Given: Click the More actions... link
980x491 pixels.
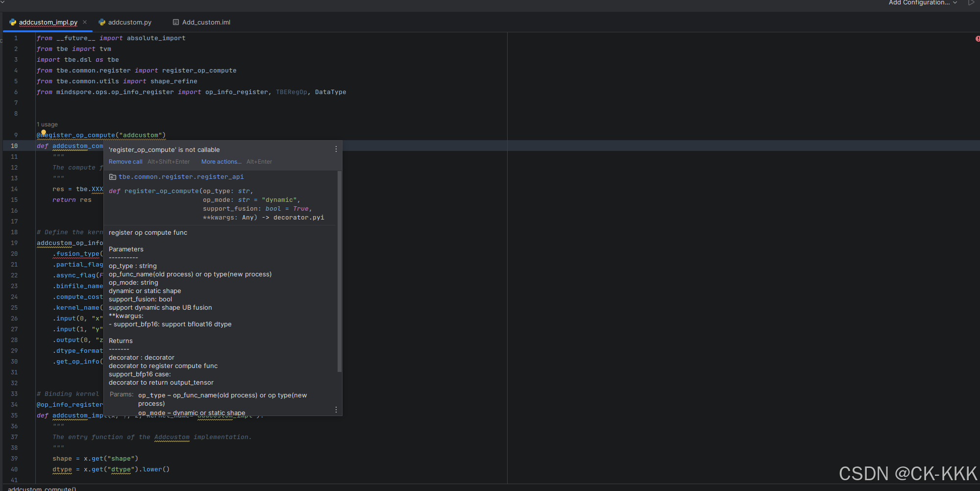Looking at the screenshot, I should coord(221,162).
